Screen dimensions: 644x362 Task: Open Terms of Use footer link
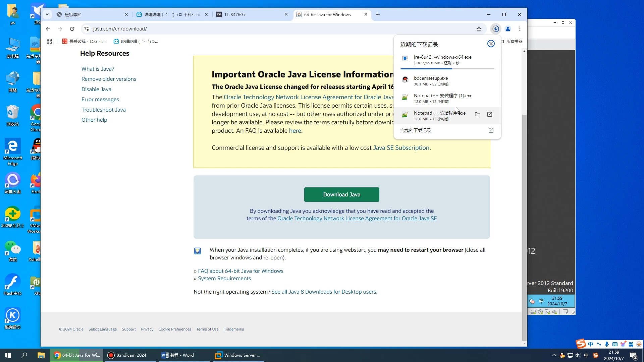pyautogui.click(x=207, y=329)
